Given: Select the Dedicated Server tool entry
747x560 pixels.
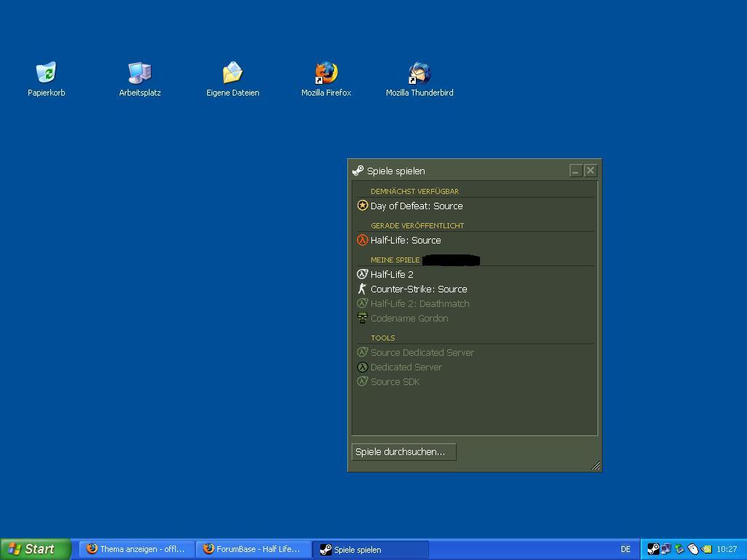Looking at the screenshot, I should coord(406,367).
